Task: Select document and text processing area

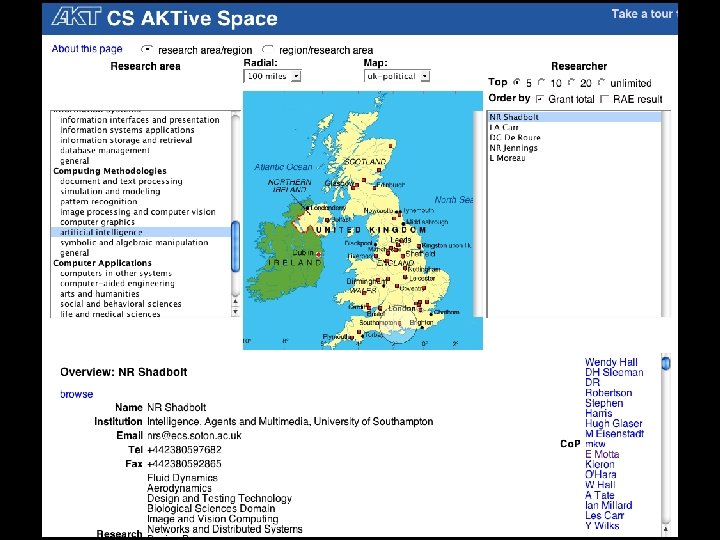Action: pos(121,181)
